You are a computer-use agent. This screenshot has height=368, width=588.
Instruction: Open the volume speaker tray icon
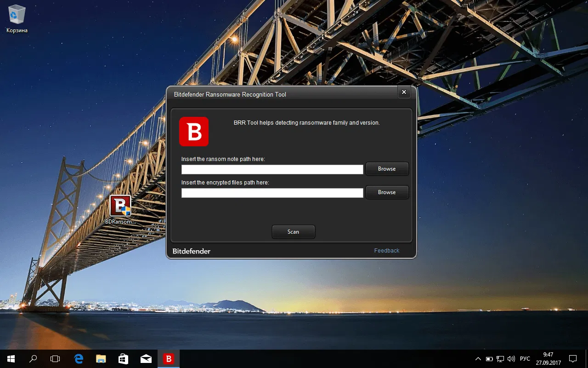tap(511, 359)
